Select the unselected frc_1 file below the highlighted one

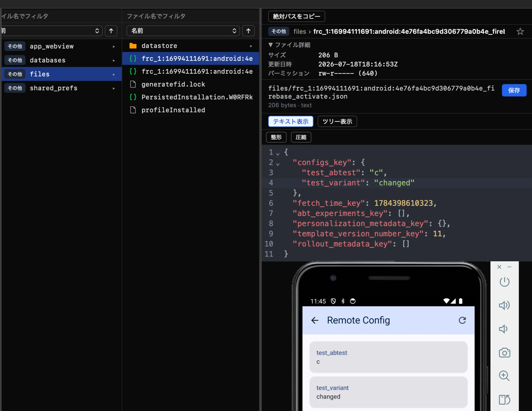(191, 71)
